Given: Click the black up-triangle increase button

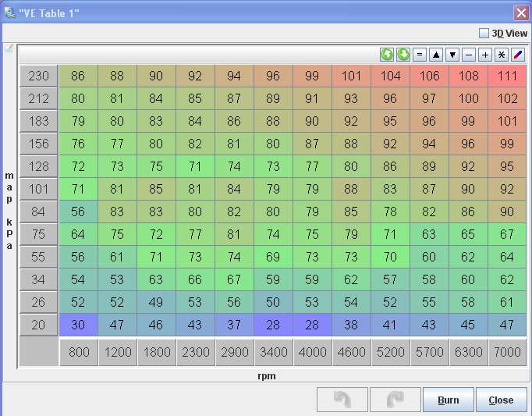Looking at the screenshot, I should click(436, 55).
